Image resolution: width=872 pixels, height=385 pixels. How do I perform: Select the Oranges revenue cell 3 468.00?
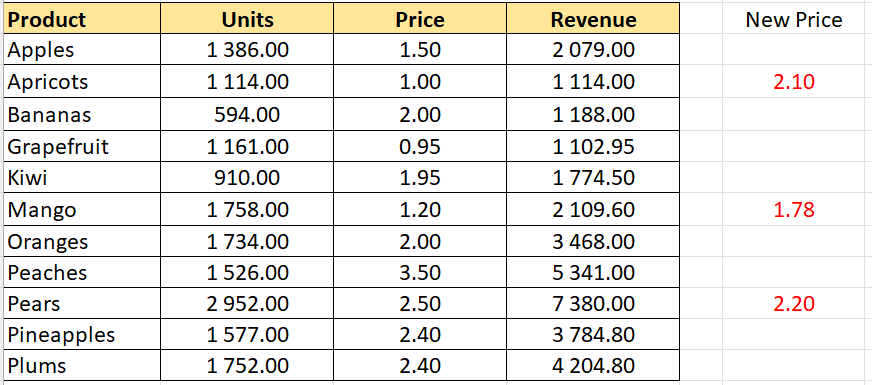[593, 241]
